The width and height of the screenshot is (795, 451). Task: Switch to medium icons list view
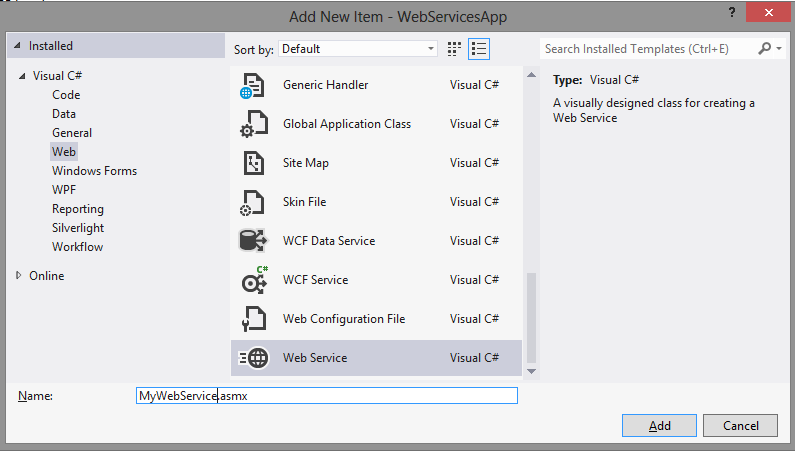click(x=479, y=49)
